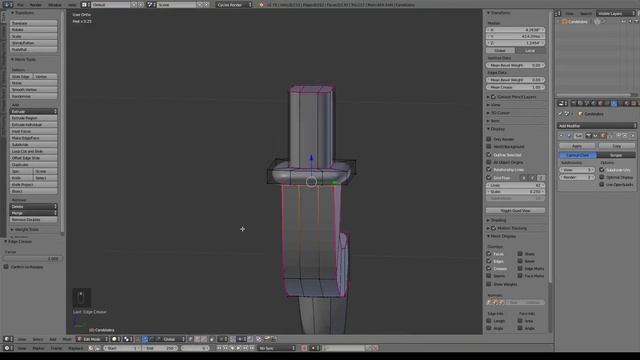This screenshot has width=640, height=360.
Task: Toggle Subdivide UVs checkbox
Action: [x=602, y=170]
